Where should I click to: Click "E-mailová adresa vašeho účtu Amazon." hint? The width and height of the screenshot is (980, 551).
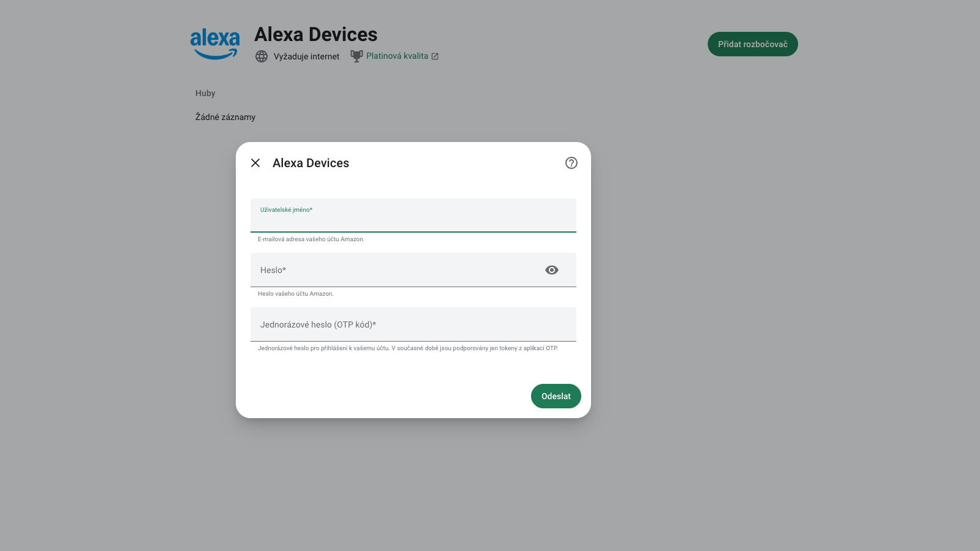(x=311, y=239)
